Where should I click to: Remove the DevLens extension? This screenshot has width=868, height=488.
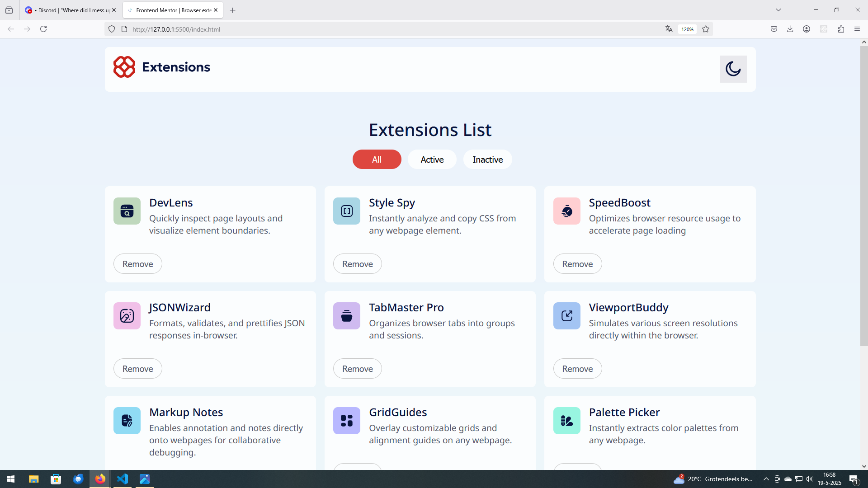click(x=137, y=264)
